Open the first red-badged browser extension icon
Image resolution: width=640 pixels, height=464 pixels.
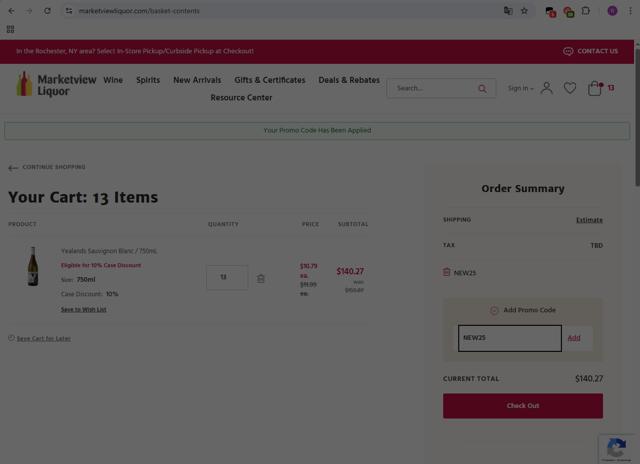pyautogui.click(x=550, y=12)
